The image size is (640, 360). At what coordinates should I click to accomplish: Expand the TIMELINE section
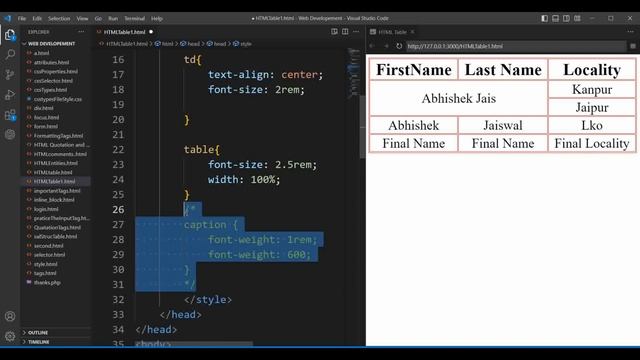click(38, 342)
